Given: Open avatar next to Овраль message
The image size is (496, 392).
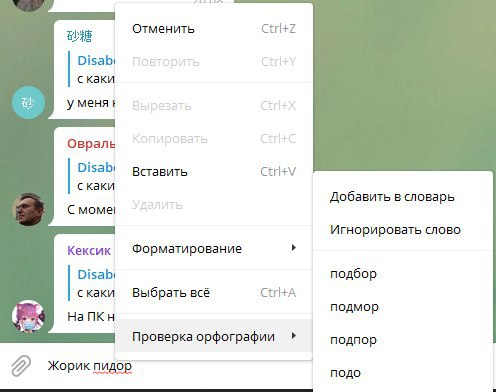Looking at the screenshot, I should coord(28,209).
